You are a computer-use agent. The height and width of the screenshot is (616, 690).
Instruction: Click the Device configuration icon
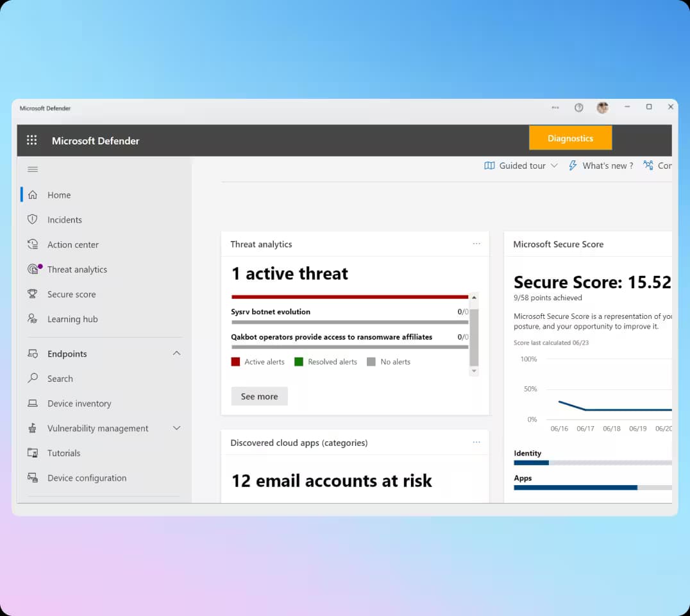(33, 478)
